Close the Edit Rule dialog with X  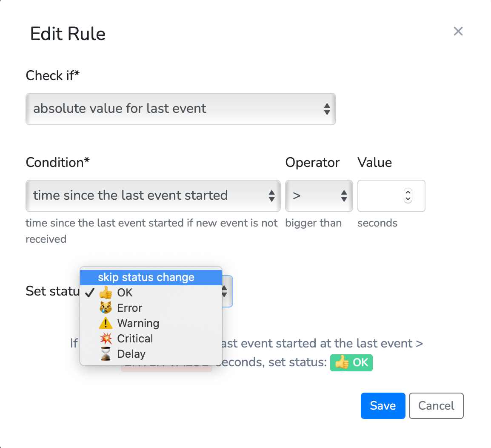(x=458, y=31)
